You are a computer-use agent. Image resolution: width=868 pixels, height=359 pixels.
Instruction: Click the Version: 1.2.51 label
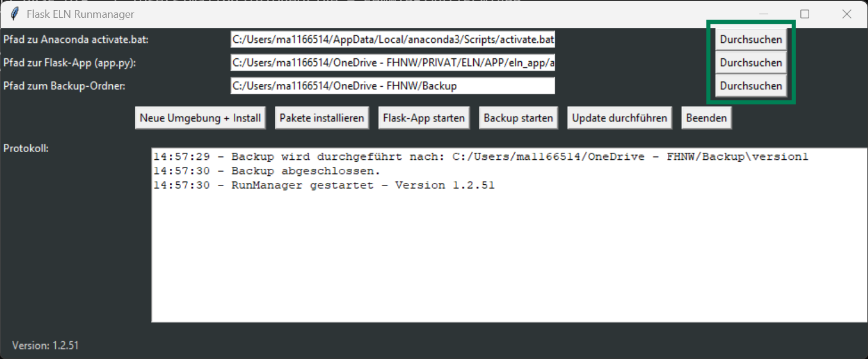coord(45,345)
